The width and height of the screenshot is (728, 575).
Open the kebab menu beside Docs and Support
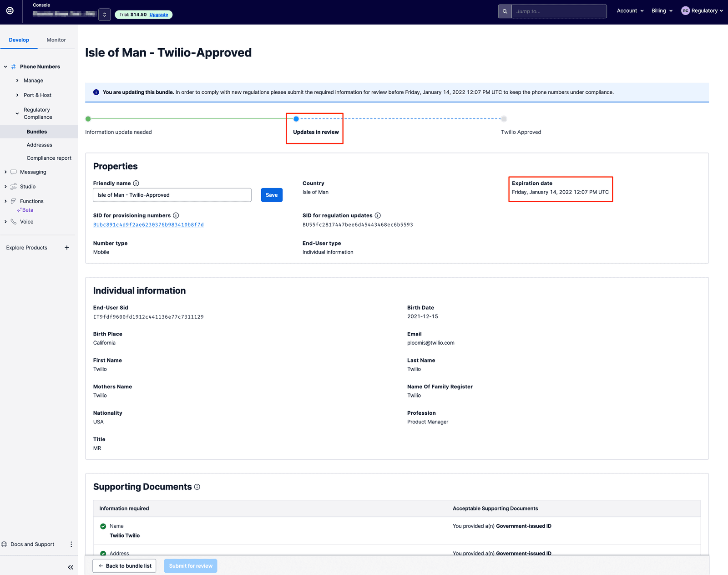tap(71, 544)
